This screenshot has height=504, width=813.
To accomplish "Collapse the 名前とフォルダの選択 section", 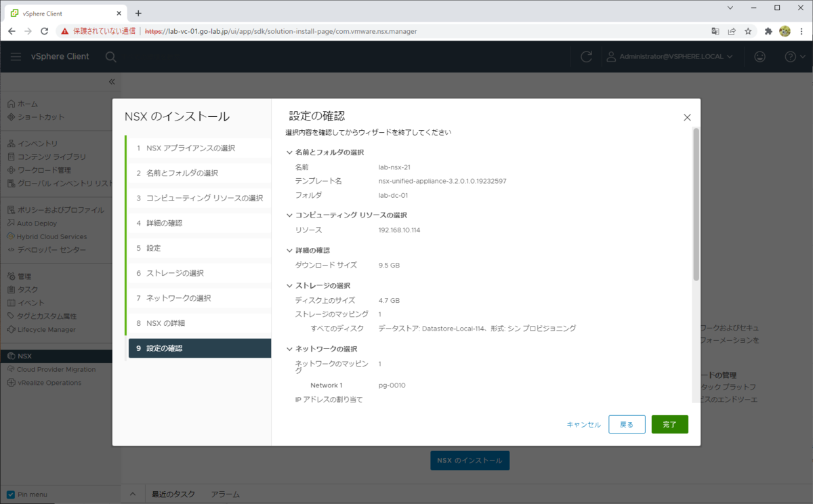I will coord(289,153).
